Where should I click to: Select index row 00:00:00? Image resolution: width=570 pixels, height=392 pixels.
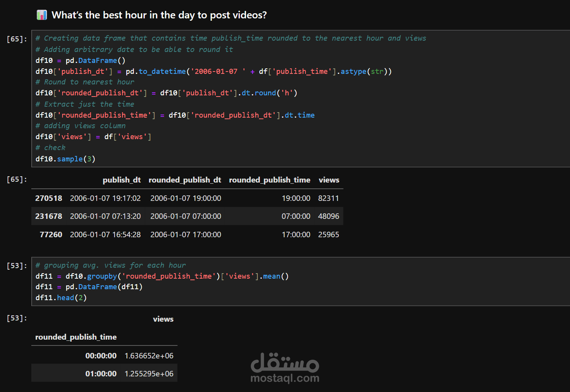click(101, 356)
